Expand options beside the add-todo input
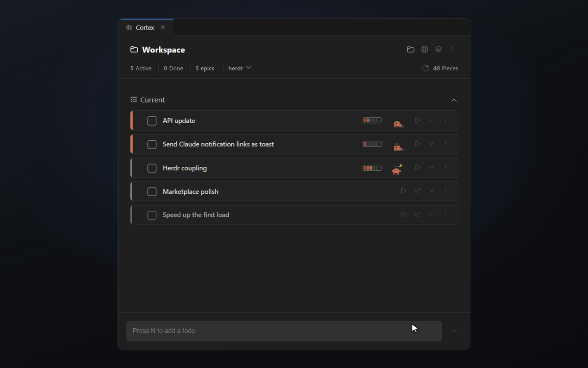The image size is (588, 368). coord(454,331)
